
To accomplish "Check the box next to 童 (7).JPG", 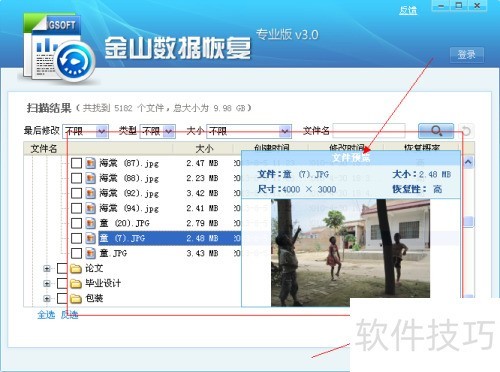I will 76,238.
